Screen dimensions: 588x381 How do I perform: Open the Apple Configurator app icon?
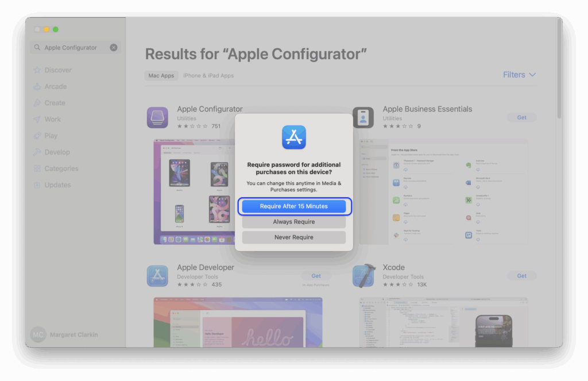point(157,117)
